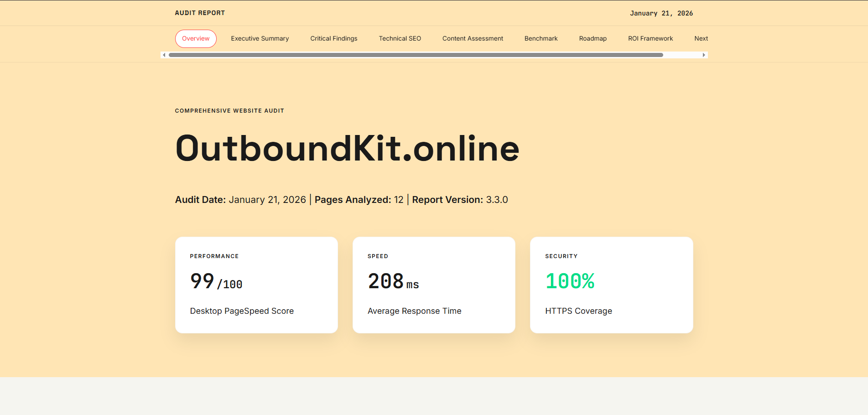Open the Technical SEO section

(400, 38)
